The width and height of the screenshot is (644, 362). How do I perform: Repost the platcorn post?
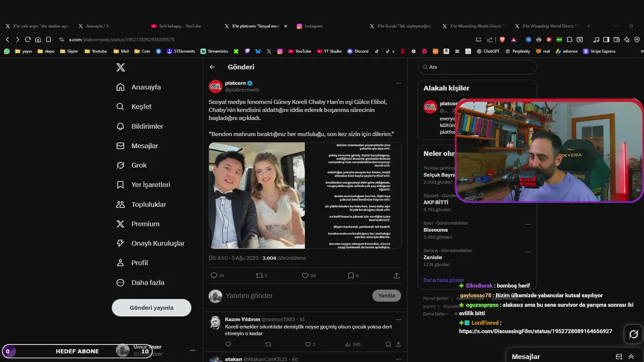coord(260,276)
